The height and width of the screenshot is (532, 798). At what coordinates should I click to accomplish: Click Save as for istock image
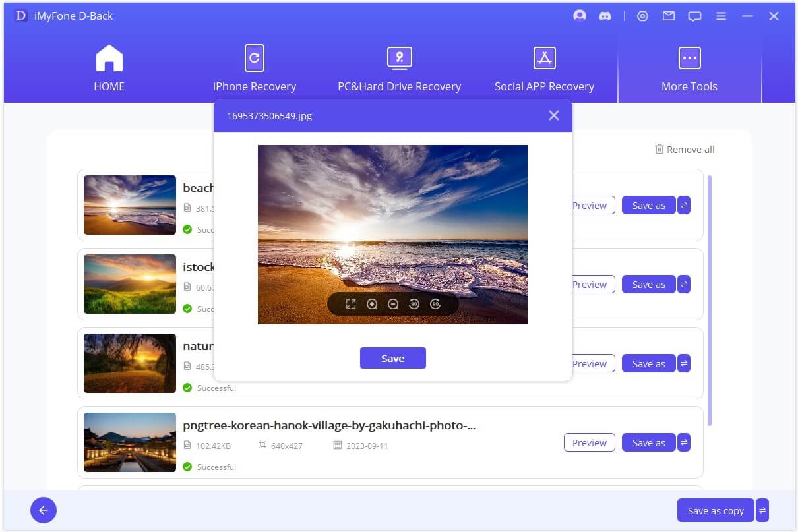point(648,284)
